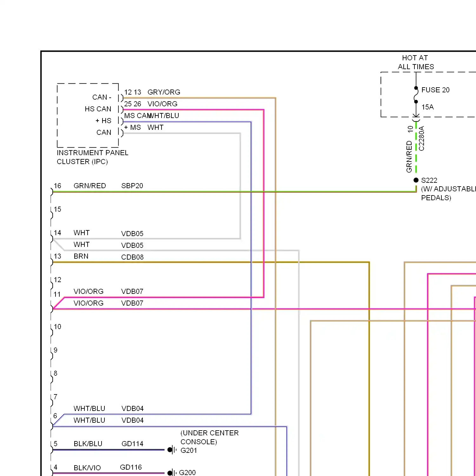Select the "+ MS" label at the IPC
The height and width of the screenshot is (476, 476).
coord(132,127)
